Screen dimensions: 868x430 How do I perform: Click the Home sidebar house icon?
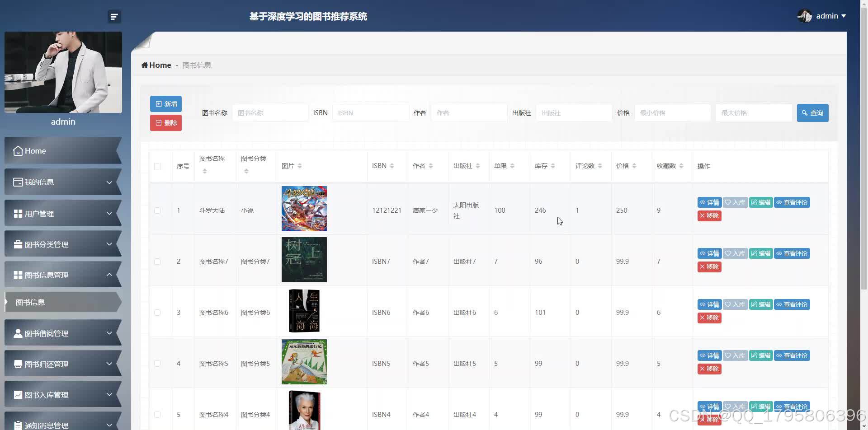click(18, 151)
